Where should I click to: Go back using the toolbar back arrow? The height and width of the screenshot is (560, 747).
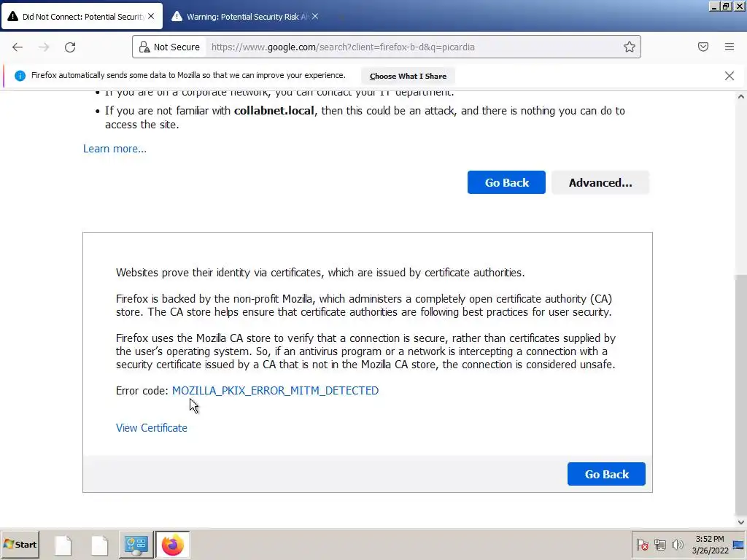pos(18,47)
